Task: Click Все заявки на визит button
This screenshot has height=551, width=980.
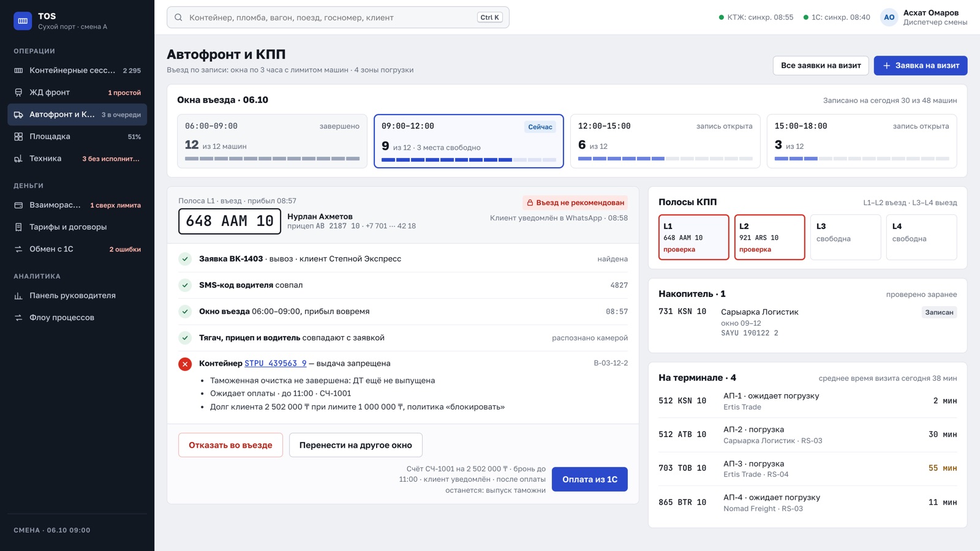Action: [x=821, y=66]
